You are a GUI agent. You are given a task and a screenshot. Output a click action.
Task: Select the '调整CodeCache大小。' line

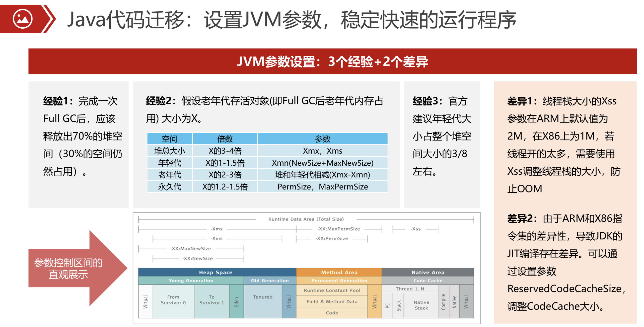click(555, 306)
